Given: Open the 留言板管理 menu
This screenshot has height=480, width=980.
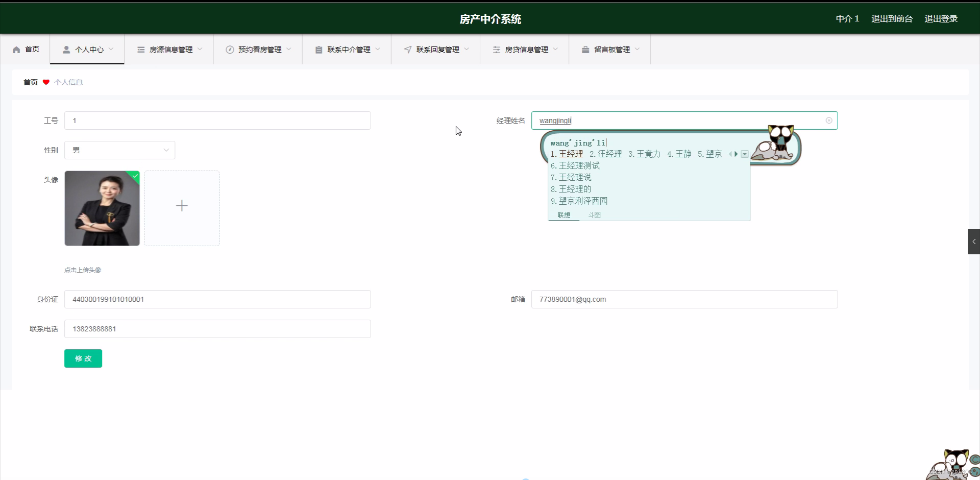Looking at the screenshot, I should pos(612,49).
